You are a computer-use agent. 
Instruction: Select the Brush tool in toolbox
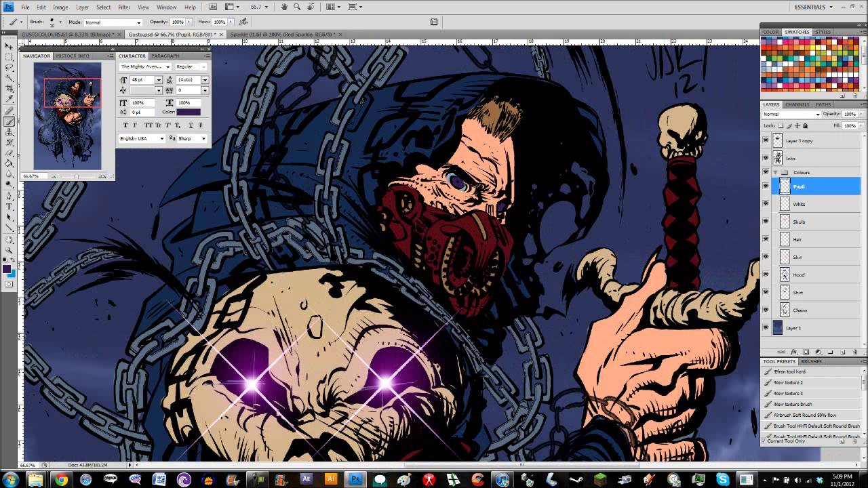9,122
